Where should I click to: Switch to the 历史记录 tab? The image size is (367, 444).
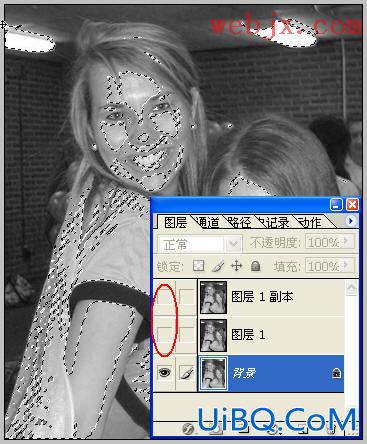click(x=273, y=222)
